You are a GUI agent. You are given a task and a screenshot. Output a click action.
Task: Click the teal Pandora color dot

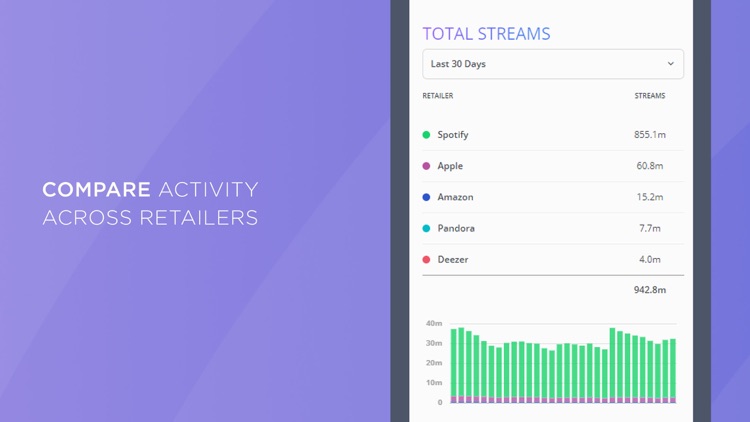coord(426,228)
